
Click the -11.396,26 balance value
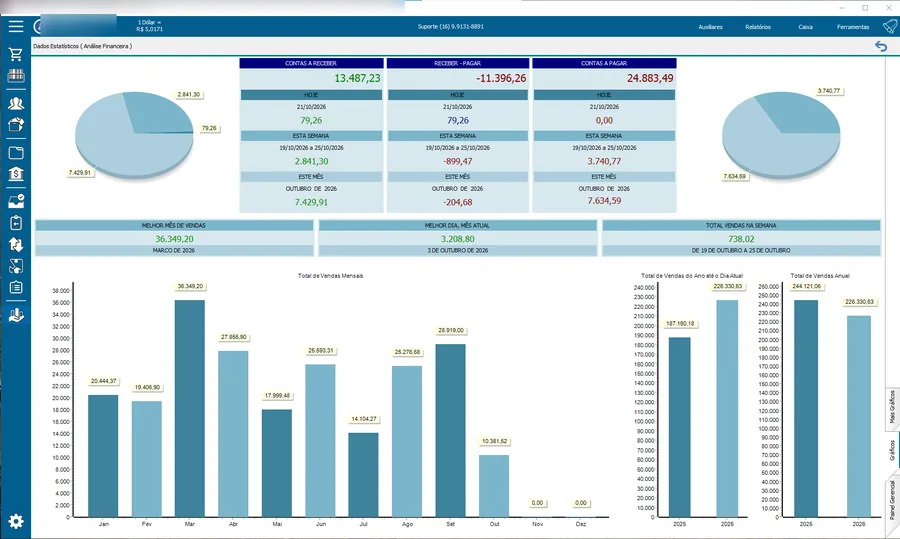point(501,78)
